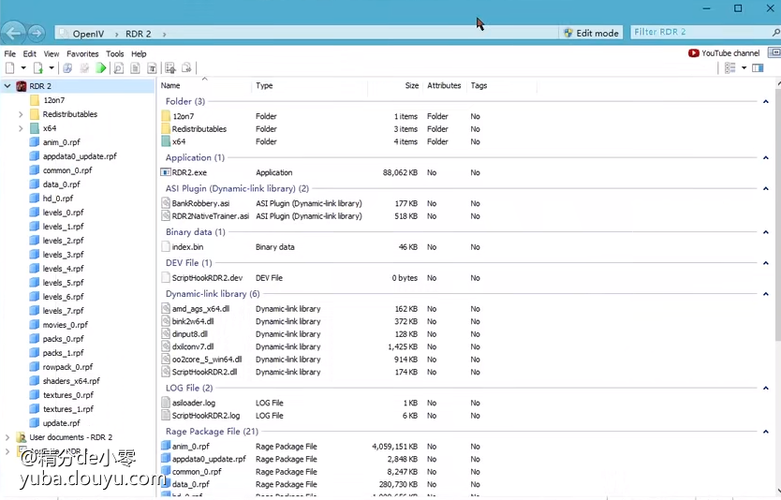Collapse the Binary data (1) group
This screenshot has width=781, height=500.
766,232
